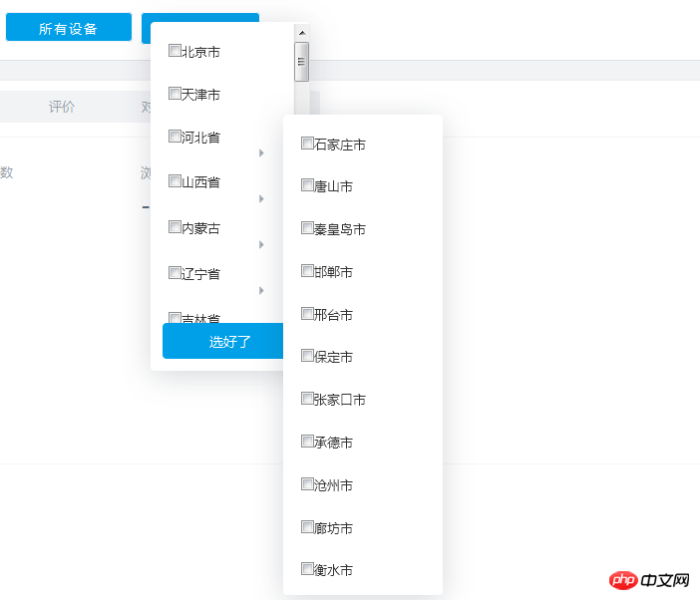The height and width of the screenshot is (600, 700).
Task: Check the 北京市 checkbox
Action: 175,51
